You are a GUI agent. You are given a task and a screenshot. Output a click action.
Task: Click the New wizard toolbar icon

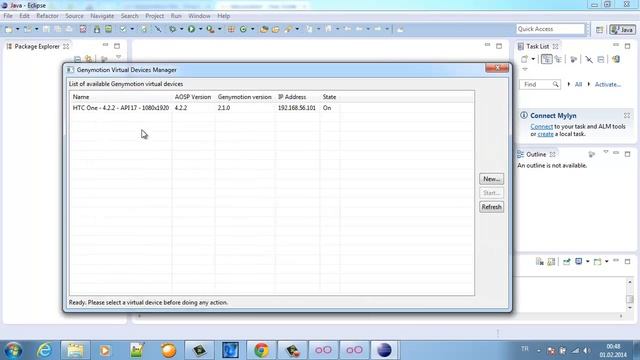(x=9, y=29)
